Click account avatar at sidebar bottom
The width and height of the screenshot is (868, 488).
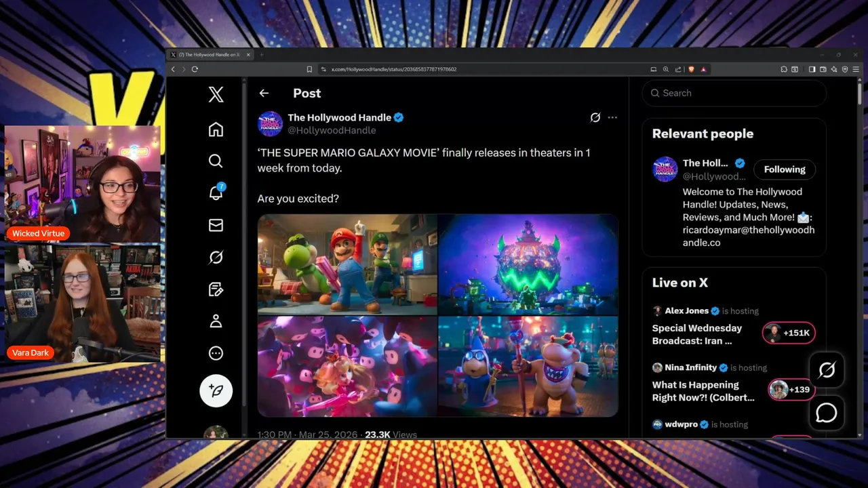tap(216, 432)
